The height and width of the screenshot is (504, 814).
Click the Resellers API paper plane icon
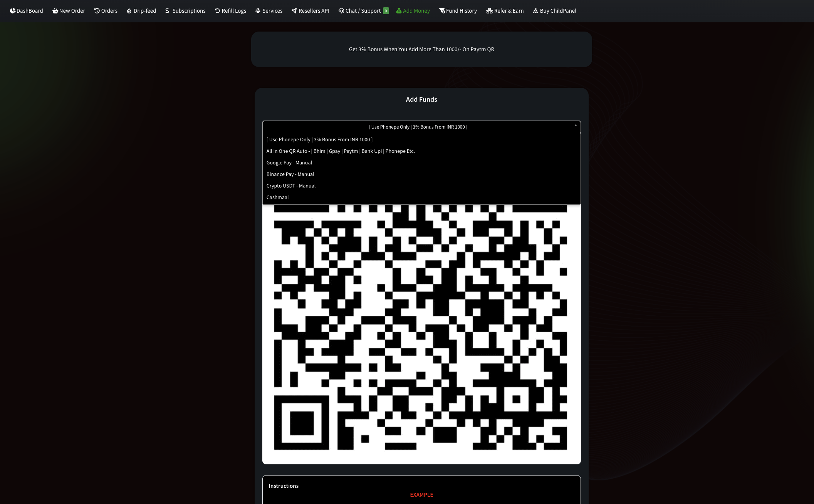(294, 11)
